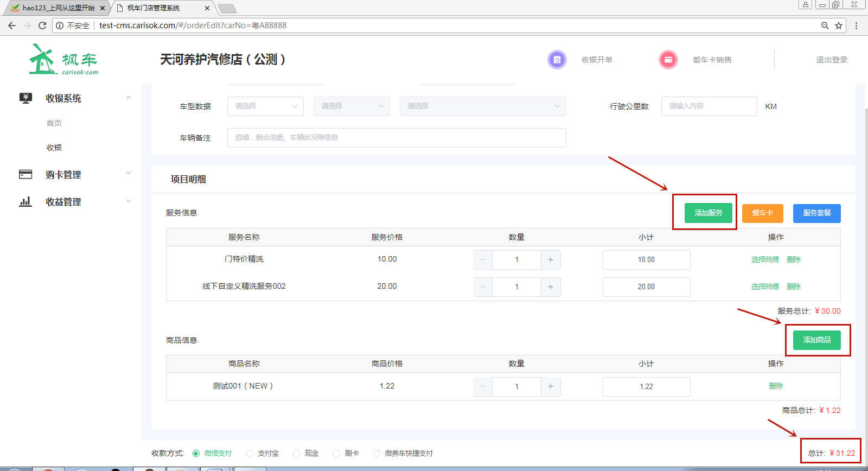Screen dimensions: 868x471
Task: Click the green 添加服务 button
Action: (x=708, y=213)
